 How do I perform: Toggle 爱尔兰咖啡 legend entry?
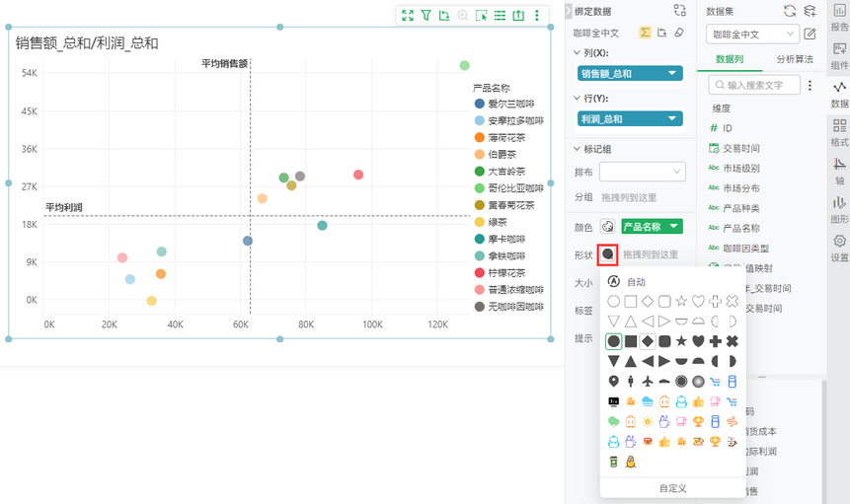point(504,104)
